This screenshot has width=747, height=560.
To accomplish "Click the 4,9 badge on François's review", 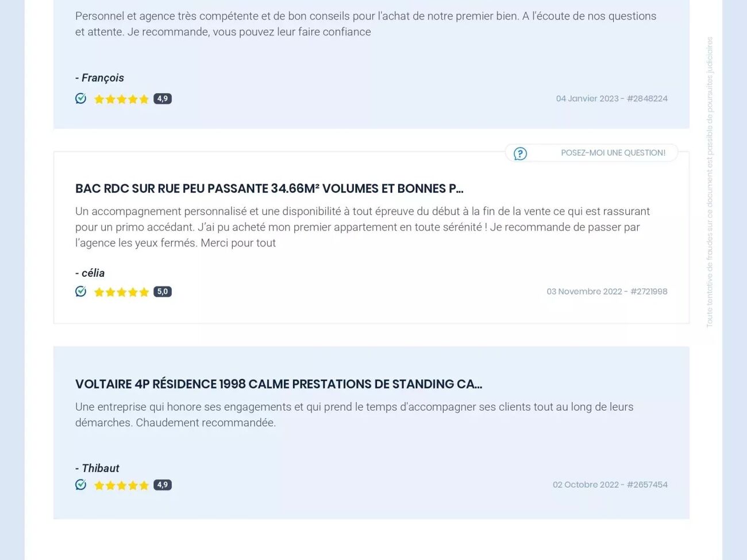I will (x=163, y=99).
